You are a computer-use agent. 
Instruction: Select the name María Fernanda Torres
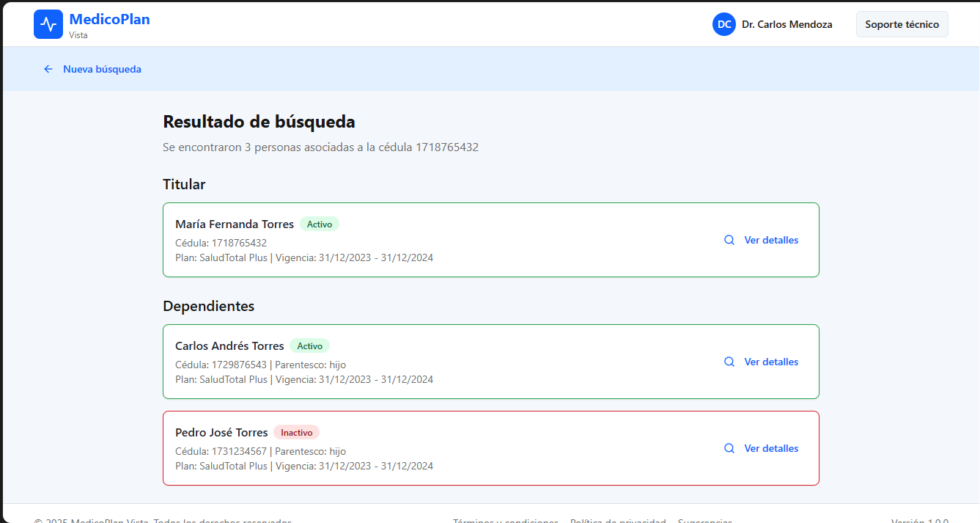pyautogui.click(x=235, y=224)
